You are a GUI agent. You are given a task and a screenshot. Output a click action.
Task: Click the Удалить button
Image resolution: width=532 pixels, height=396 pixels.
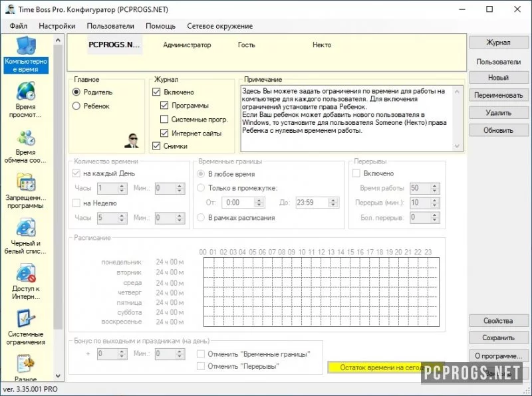click(499, 112)
